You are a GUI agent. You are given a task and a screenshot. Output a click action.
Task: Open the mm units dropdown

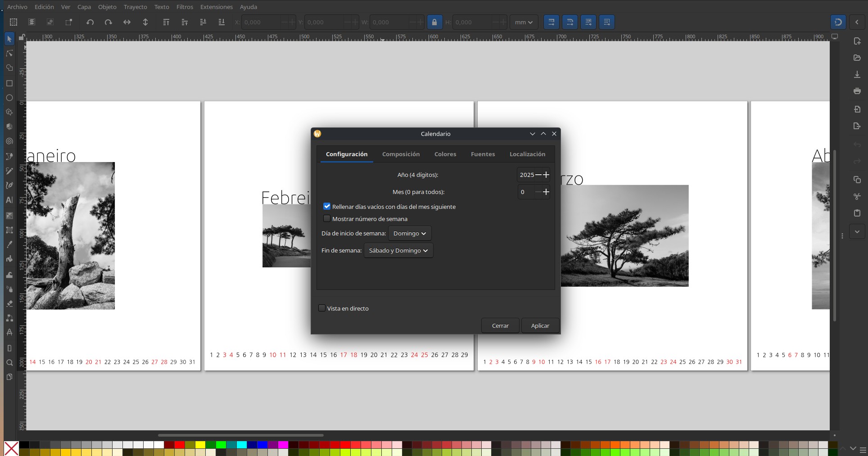tap(523, 22)
